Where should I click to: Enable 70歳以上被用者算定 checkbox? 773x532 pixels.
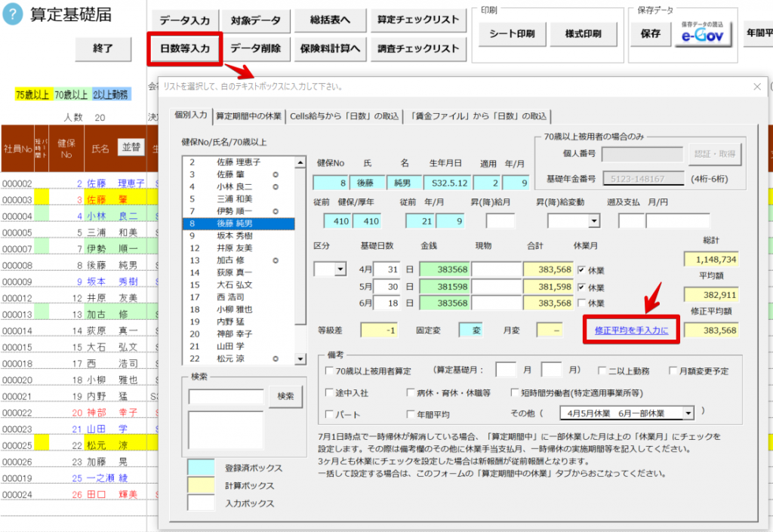click(329, 371)
